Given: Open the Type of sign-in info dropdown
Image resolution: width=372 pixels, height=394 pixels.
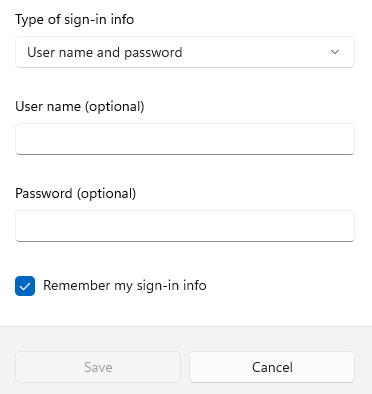Looking at the screenshot, I should [x=185, y=52].
